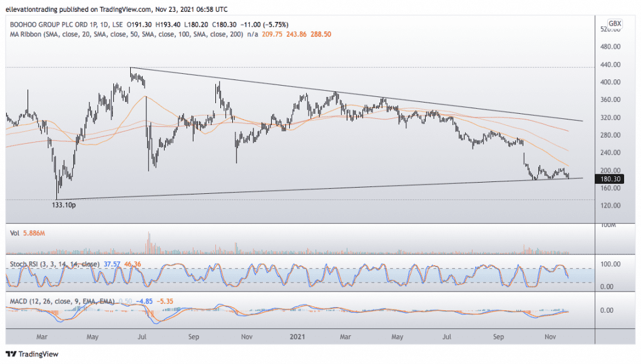Click the 320.00 price axis label
The height and width of the screenshot is (364, 641).
point(610,118)
